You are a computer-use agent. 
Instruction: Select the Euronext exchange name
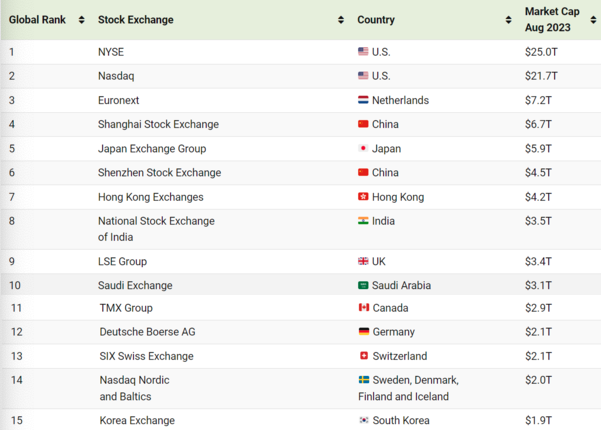118,100
